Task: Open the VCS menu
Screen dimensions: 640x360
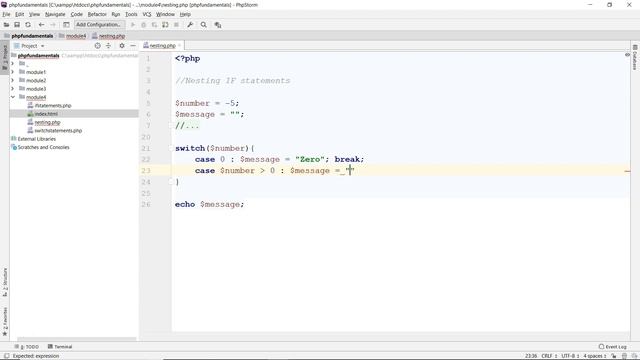Action: pyautogui.click(x=147, y=14)
